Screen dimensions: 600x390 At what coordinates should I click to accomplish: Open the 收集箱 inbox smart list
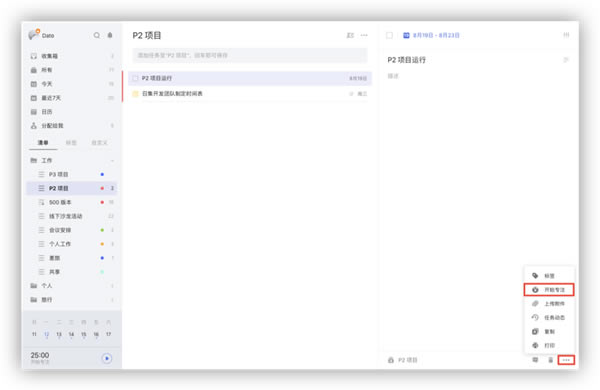point(72,56)
